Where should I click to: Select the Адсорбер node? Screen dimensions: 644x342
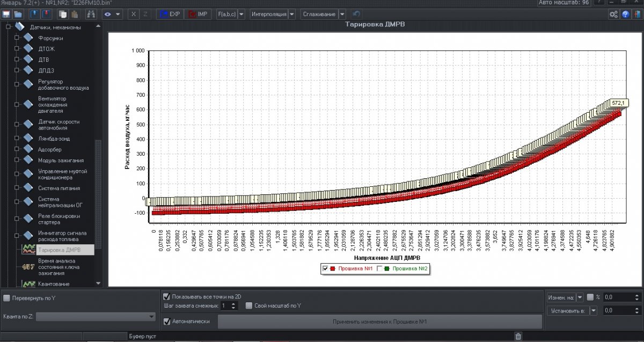coord(50,149)
